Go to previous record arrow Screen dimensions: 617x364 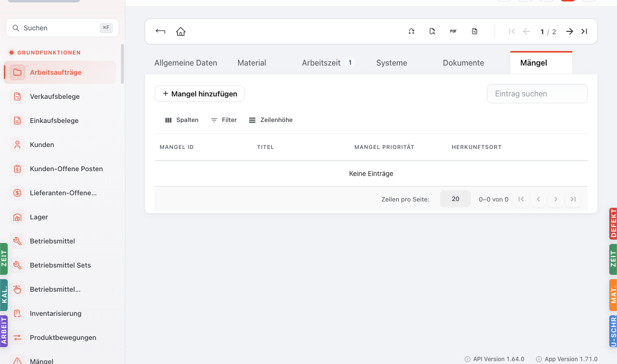[526, 31]
